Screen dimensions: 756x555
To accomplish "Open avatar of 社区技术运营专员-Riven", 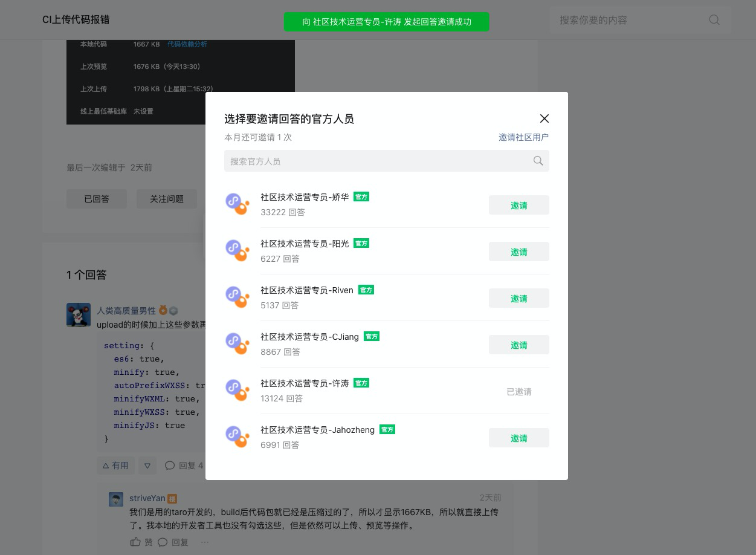I will click(237, 297).
